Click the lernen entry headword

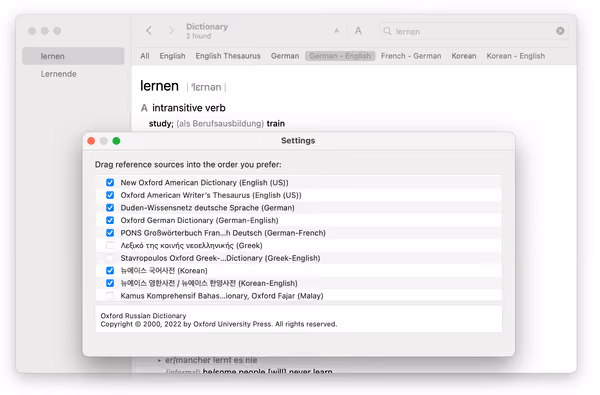click(159, 86)
